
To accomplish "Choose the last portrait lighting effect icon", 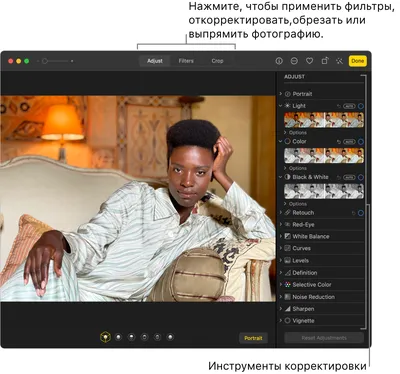I will [x=170, y=337].
